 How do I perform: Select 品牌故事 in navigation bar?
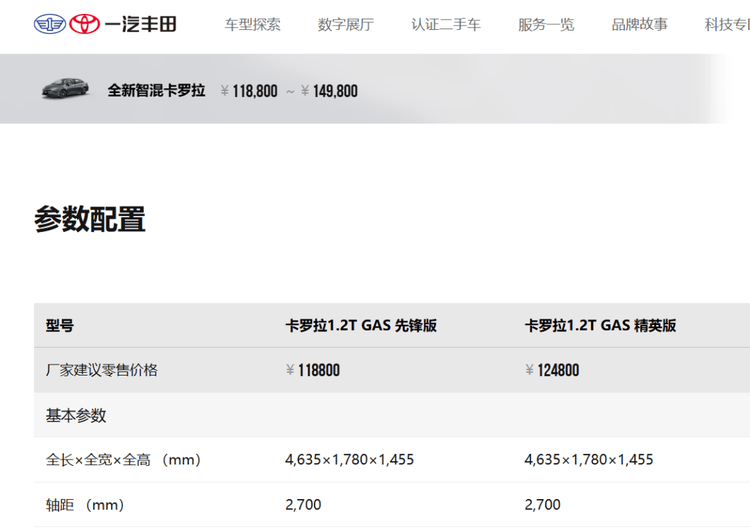point(640,24)
